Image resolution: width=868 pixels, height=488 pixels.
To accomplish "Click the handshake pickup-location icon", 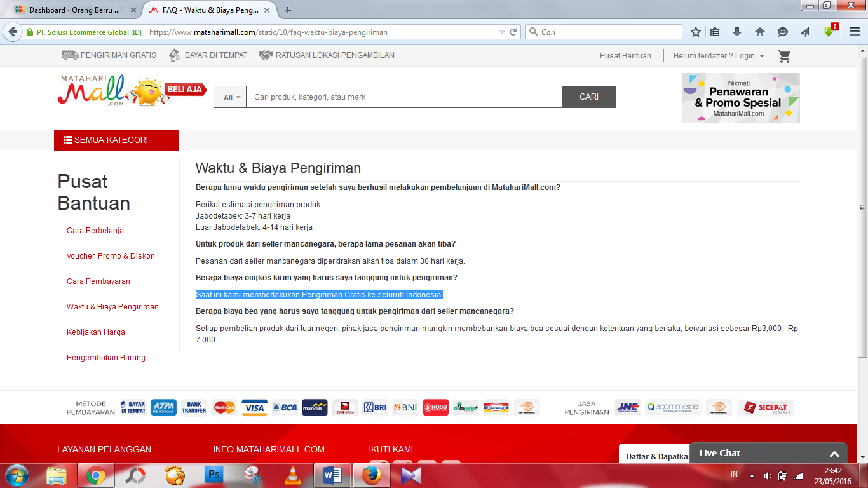I will tap(266, 55).
